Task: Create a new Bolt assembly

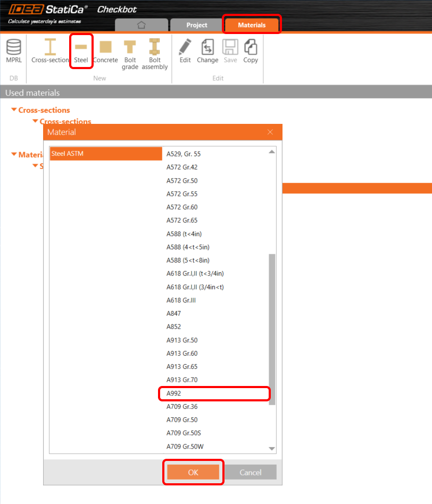Action: (155, 54)
